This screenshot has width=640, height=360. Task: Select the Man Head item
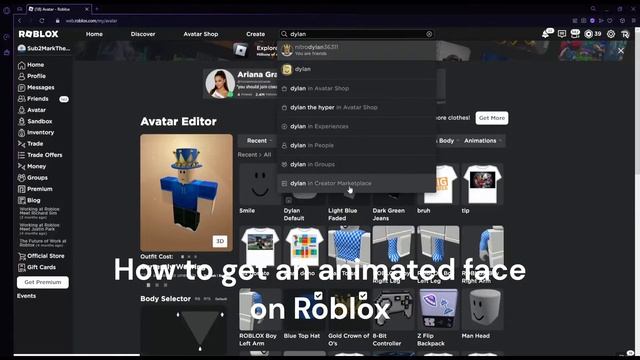click(x=482, y=309)
